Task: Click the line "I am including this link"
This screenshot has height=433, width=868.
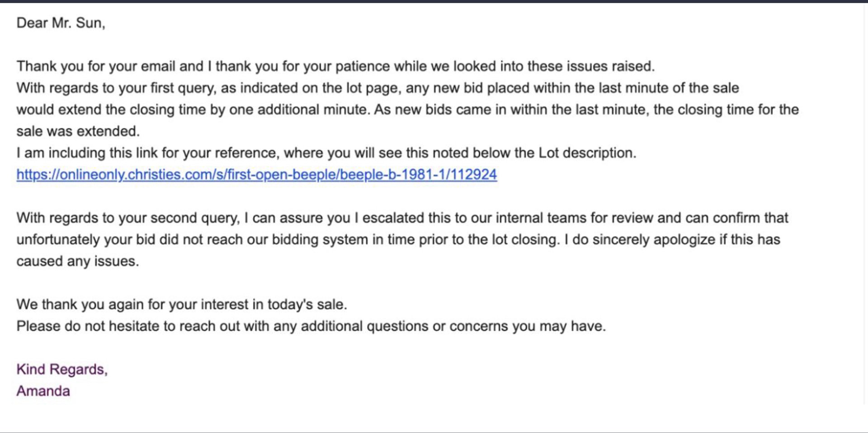Action: click(x=326, y=153)
